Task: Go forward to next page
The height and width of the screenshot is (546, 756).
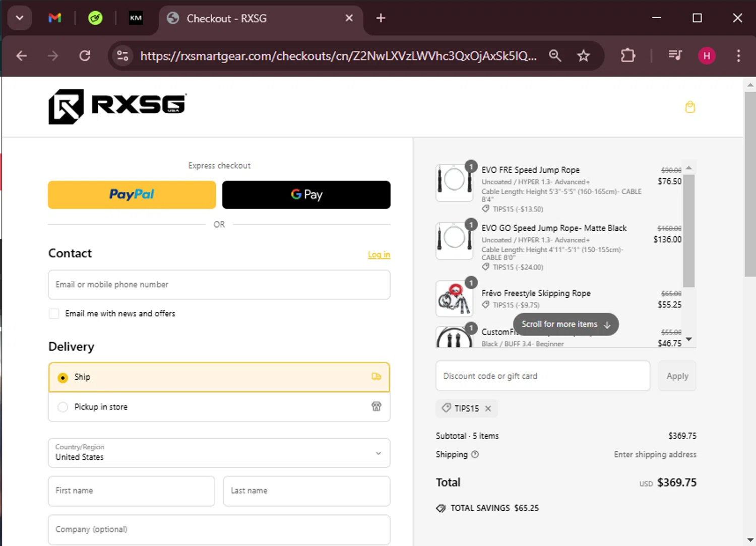Action: (x=53, y=55)
